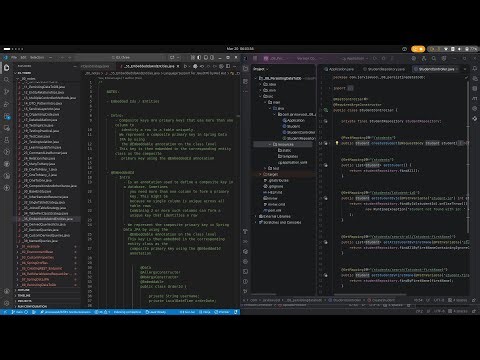Open Extensions view in VS Code activity bar
Image resolution: width=480 pixels, height=360 pixels.
click(6, 116)
